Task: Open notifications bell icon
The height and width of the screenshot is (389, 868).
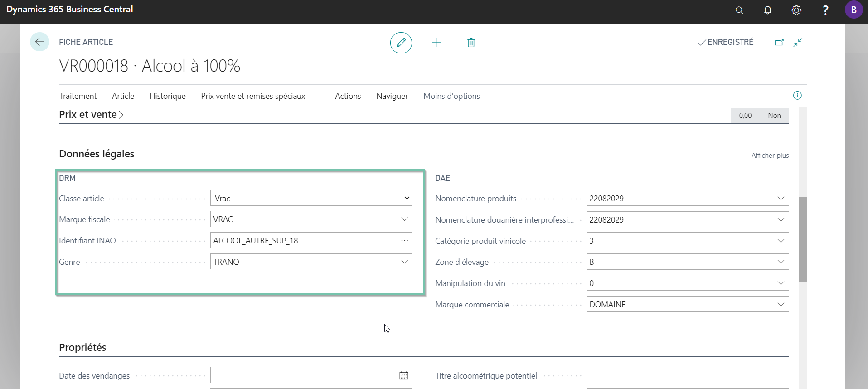Action: [768, 10]
